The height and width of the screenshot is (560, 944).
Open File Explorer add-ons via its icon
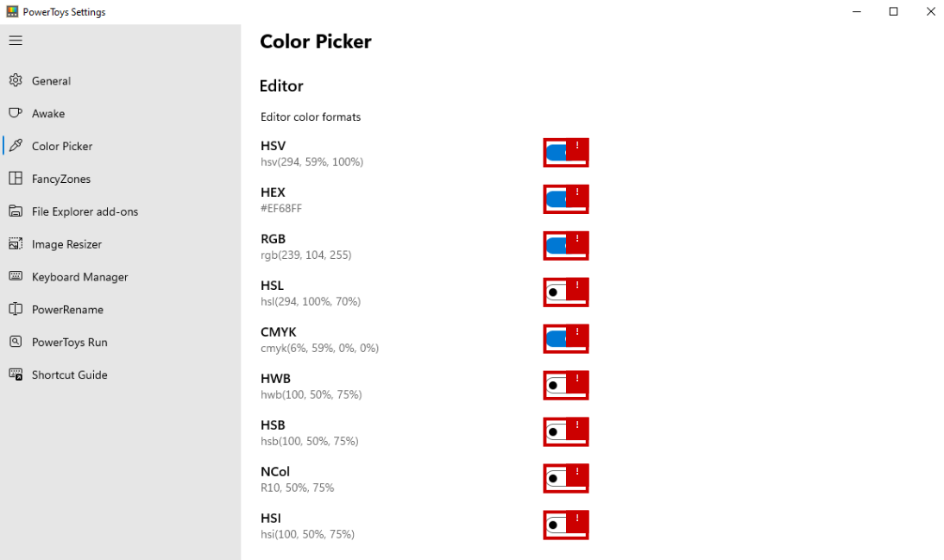(x=15, y=211)
